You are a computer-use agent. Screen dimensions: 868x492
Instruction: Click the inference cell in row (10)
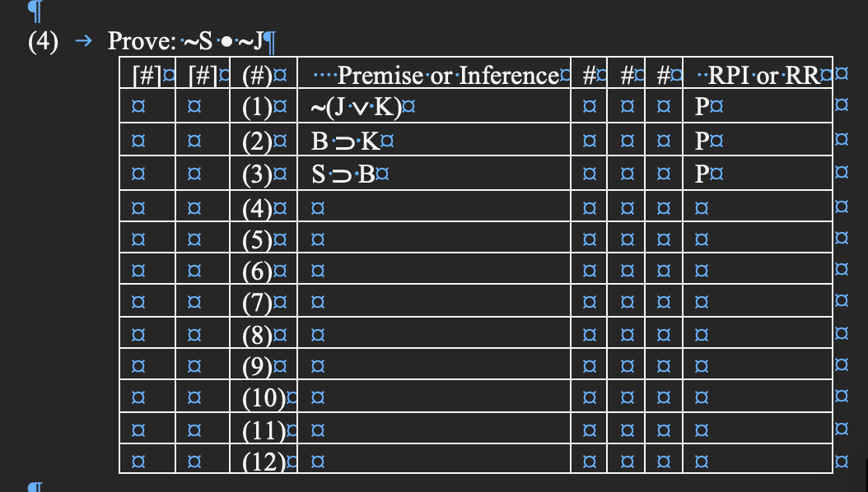click(x=434, y=396)
